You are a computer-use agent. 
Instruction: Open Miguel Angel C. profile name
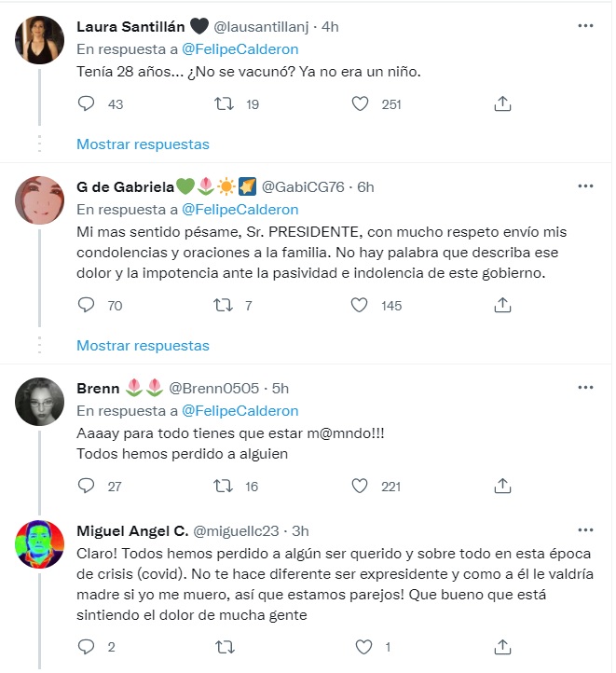pyautogui.click(x=130, y=531)
